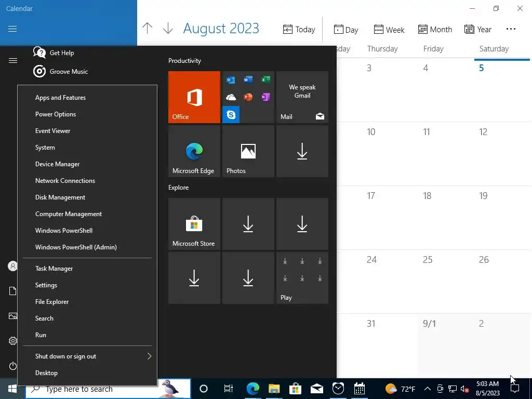532x399 pixels.
Task: Switch Calendar to Year view
Action: click(478, 30)
